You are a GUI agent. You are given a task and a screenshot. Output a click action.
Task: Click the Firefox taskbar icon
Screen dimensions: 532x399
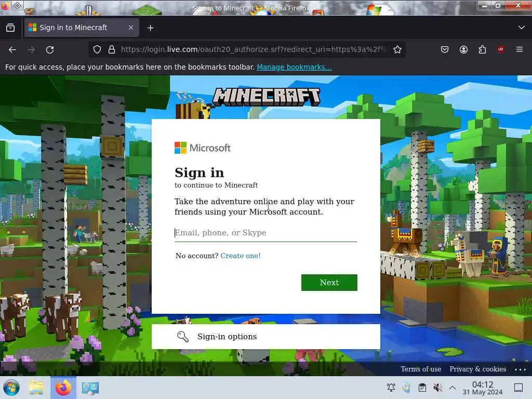point(63,388)
